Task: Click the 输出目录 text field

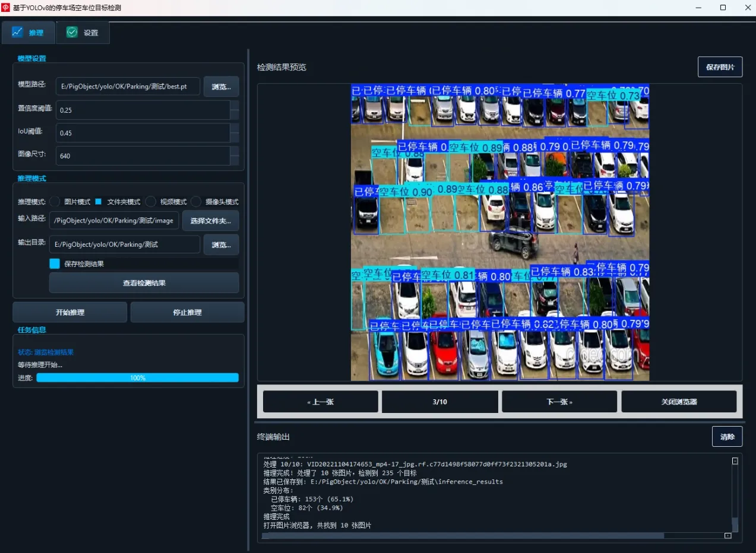Action: point(124,244)
